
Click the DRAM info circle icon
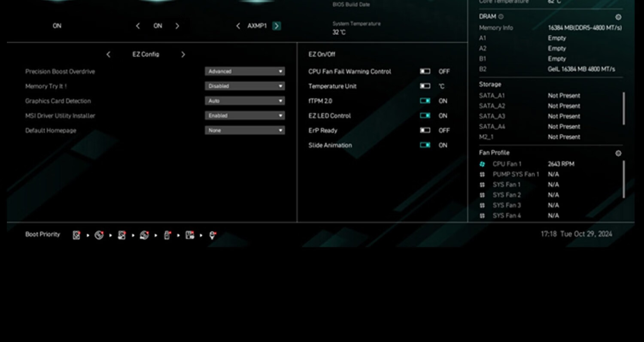coord(501,17)
